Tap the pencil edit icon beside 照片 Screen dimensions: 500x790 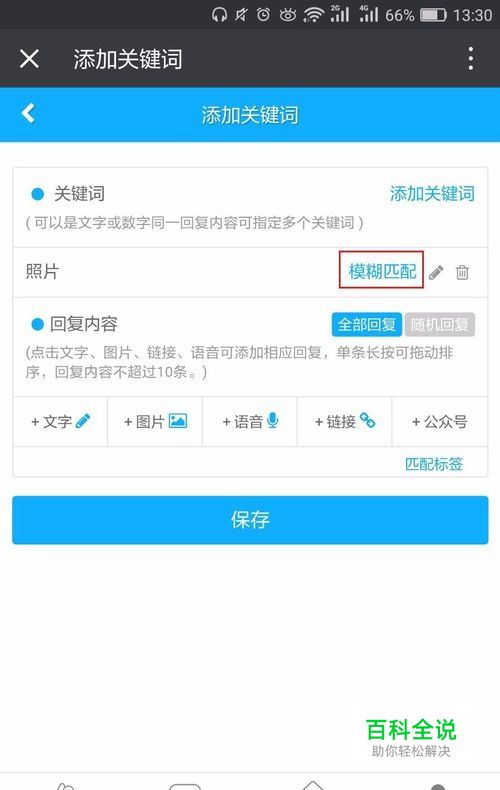[436, 273]
